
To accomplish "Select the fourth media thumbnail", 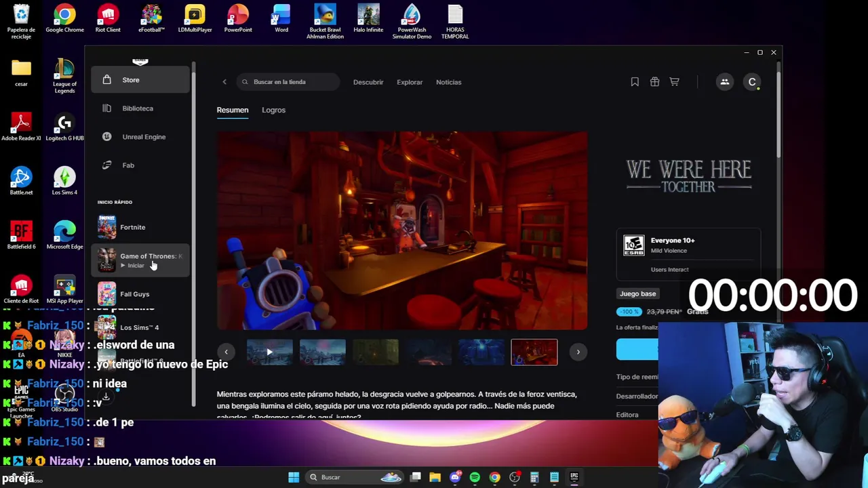I will point(429,352).
